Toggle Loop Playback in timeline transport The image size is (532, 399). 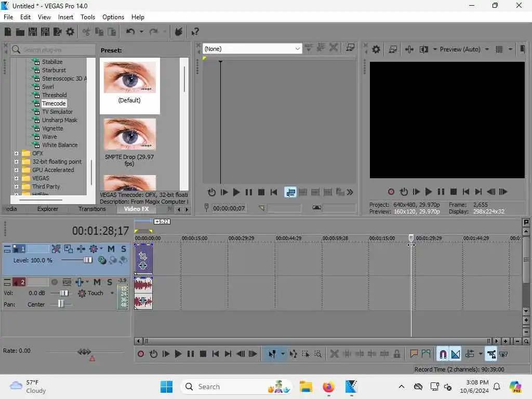click(153, 354)
